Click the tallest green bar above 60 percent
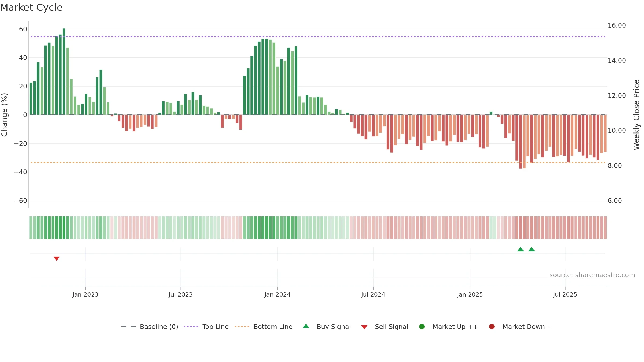The height and width of the screenshot is (362, 644). [x=64, y=72]
